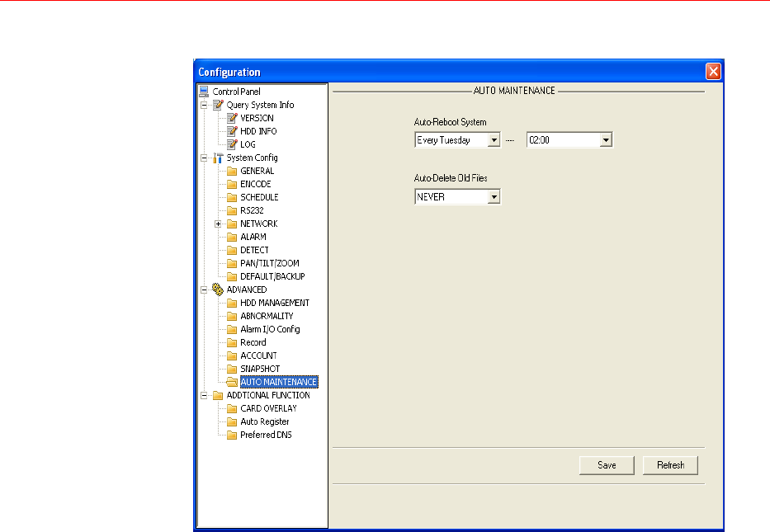Screen dimensions: 770x532
Task: Click the SCHEDULE folder icon
Action: (x=232, y=197)
